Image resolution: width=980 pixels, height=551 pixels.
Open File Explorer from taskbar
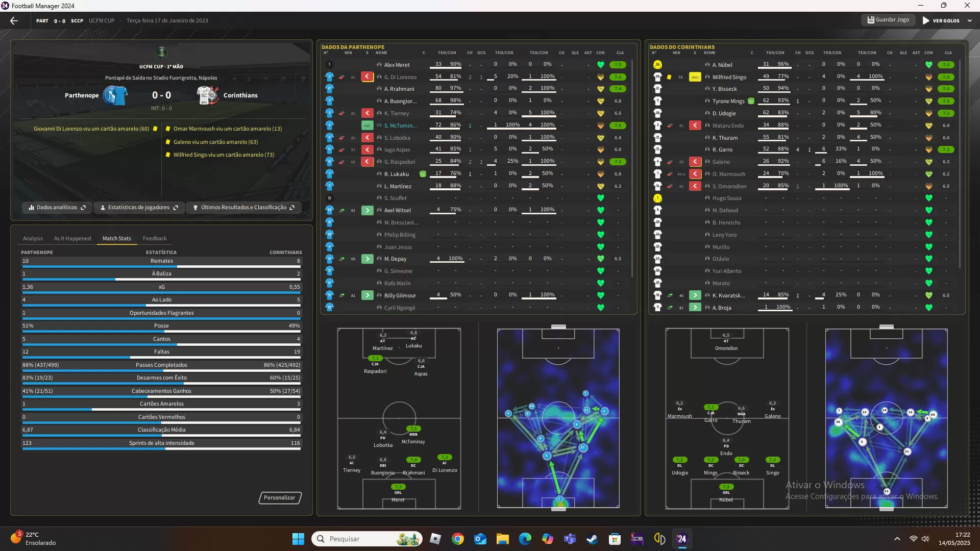503,539
